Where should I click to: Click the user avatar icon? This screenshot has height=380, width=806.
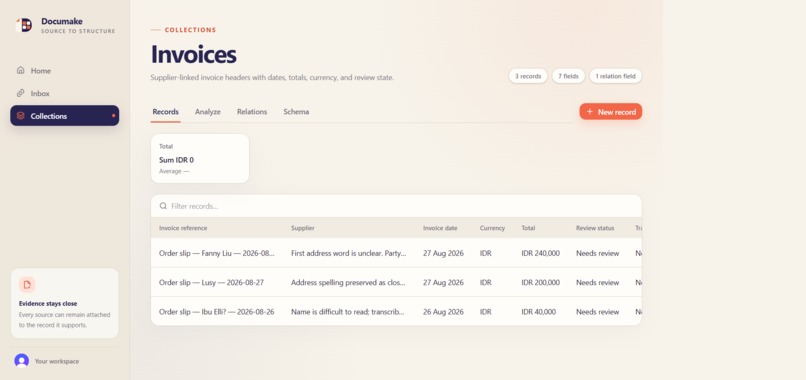click(x=22, y=361)
